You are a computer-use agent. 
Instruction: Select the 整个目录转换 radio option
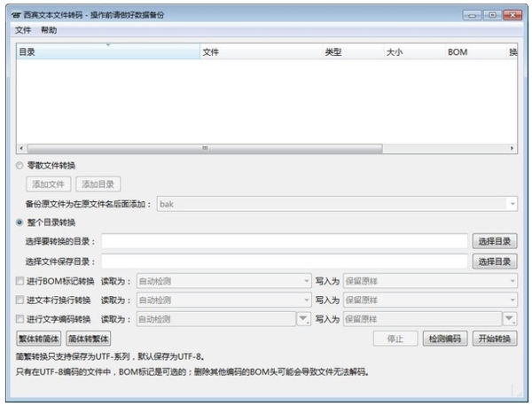pyautogui.click(x=20, y=223)
